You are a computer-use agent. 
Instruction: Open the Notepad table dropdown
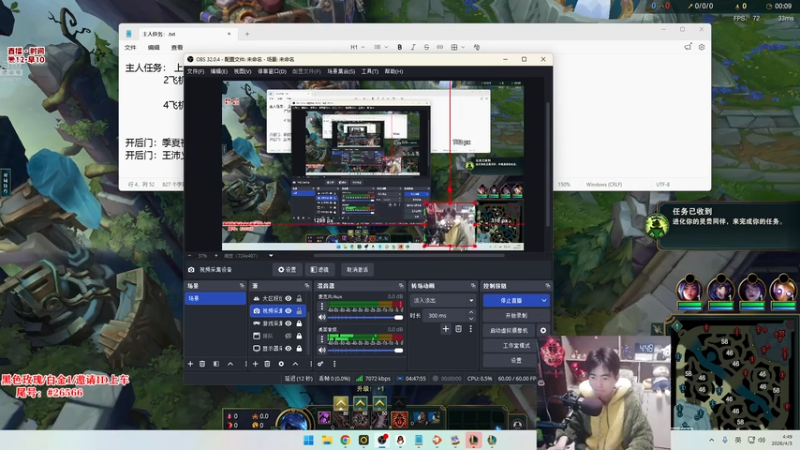coord(458,47)
